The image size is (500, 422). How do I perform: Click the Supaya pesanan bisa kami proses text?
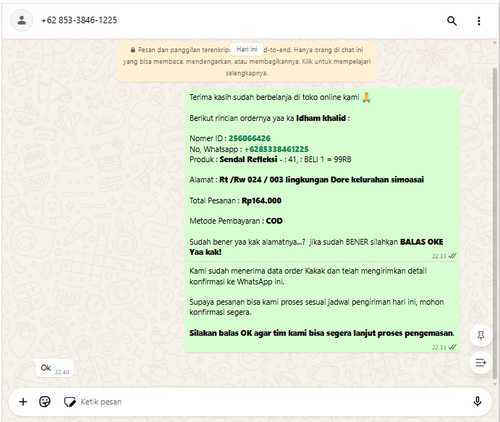pyautogui.click(x=317, y=307)
